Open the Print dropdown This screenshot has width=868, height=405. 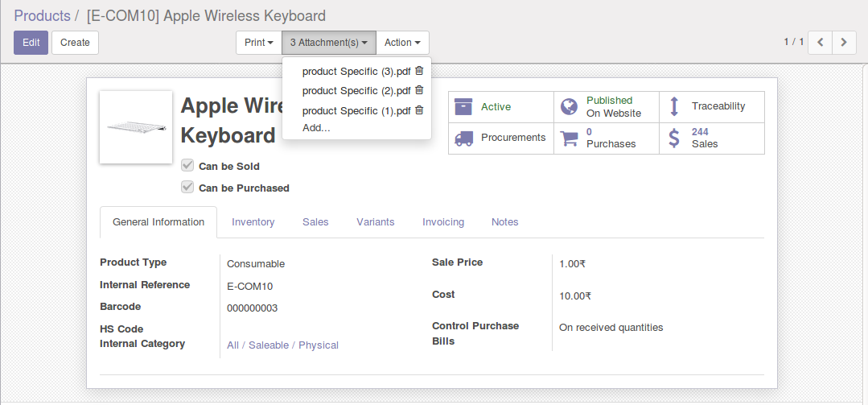tap(259, 43)
